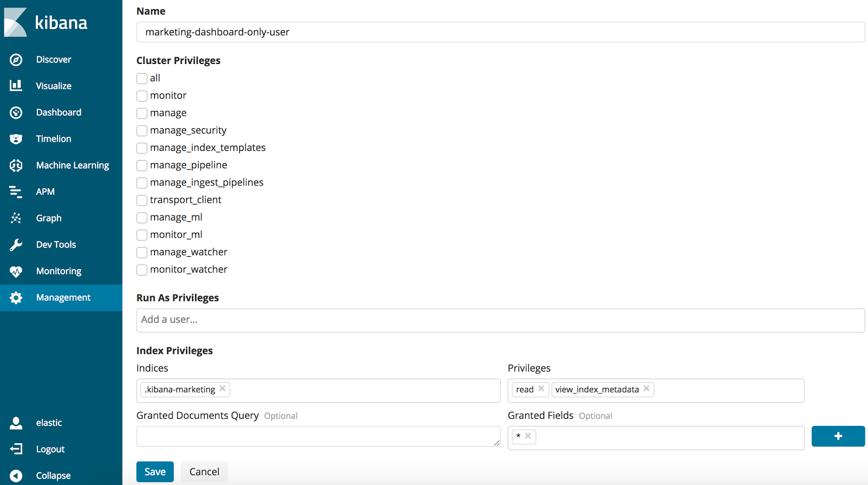Open Graph via nodes icon

coord(16,218)
